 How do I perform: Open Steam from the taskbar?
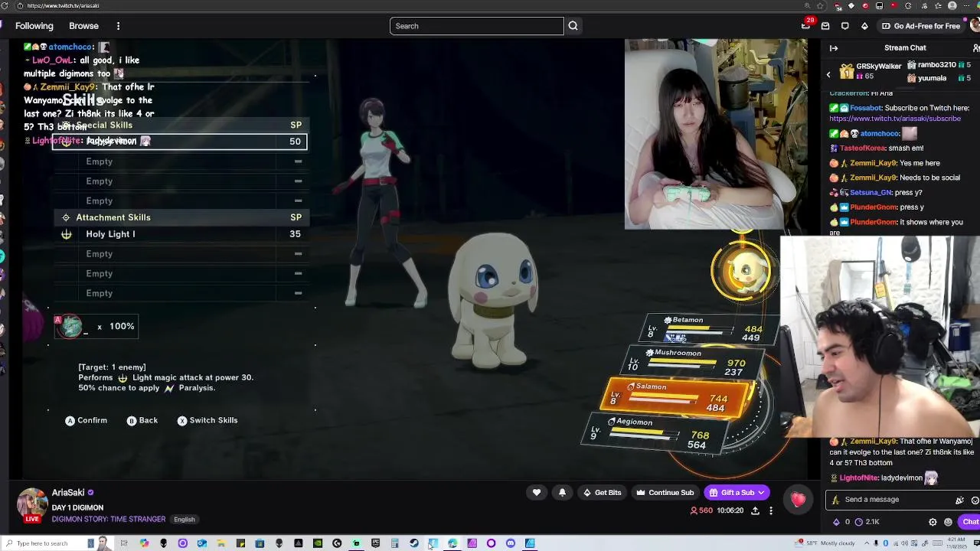[x=414, y=543]
